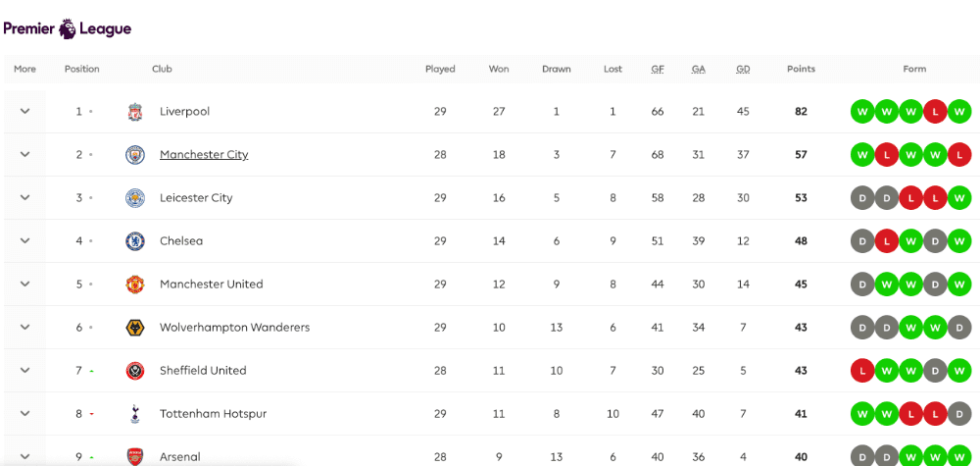Open the Manchester City club link
This screenshot has height=466, width=980.
tap(204, 154)
